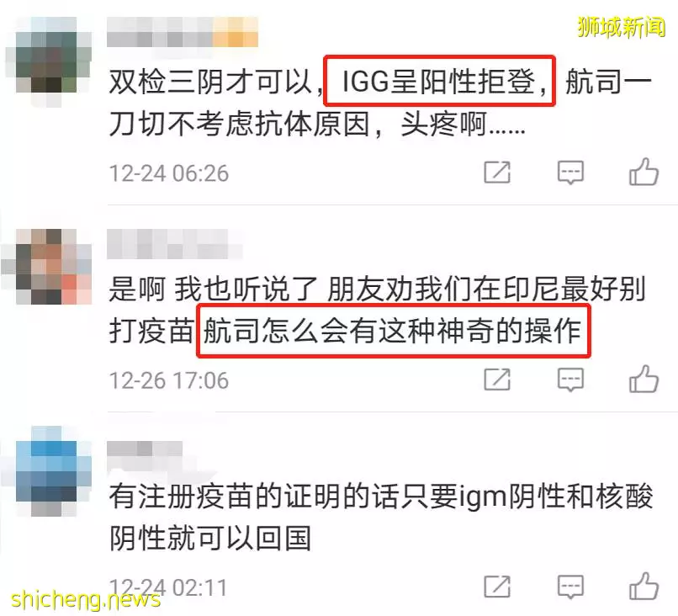Open second commenter's pixelated avatar
Viewport: 678px width, 616px height.
point(48,267)
